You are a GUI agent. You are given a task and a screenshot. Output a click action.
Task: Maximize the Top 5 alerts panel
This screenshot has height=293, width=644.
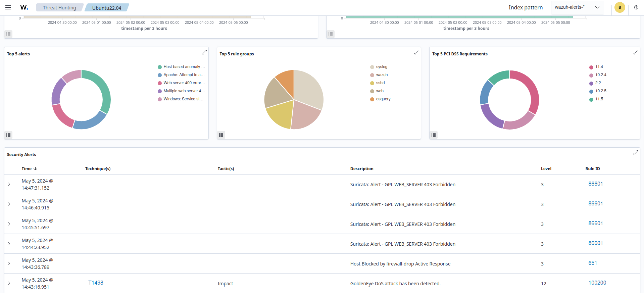pyautogui.click(x=204, y=52)
